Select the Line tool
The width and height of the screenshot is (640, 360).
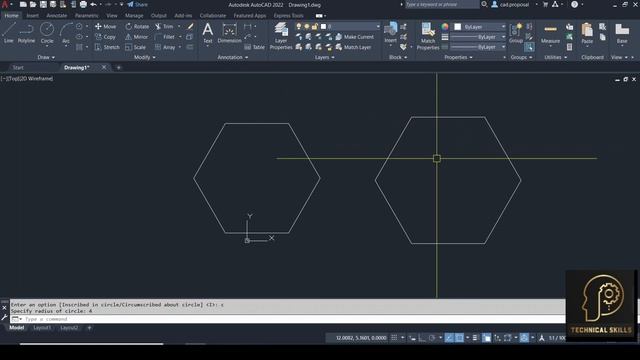9,33
